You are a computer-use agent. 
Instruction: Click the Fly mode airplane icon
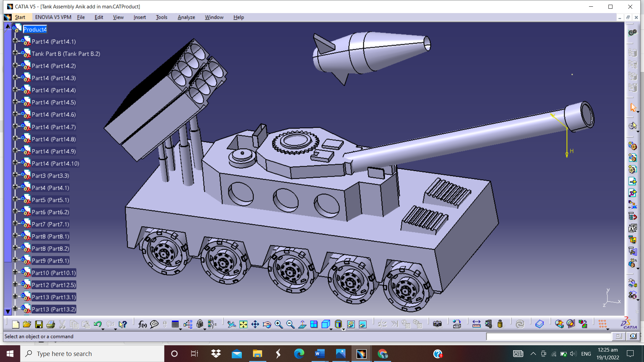231,324
